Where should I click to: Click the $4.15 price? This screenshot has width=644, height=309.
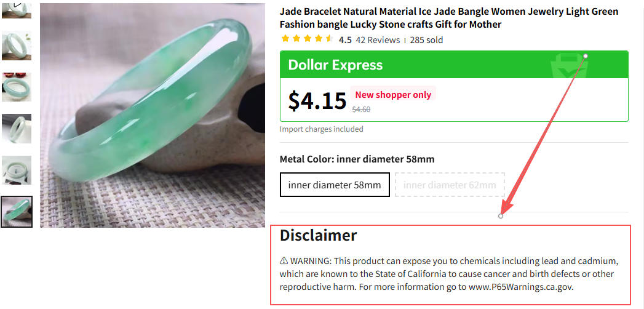[x=317, y=101]
